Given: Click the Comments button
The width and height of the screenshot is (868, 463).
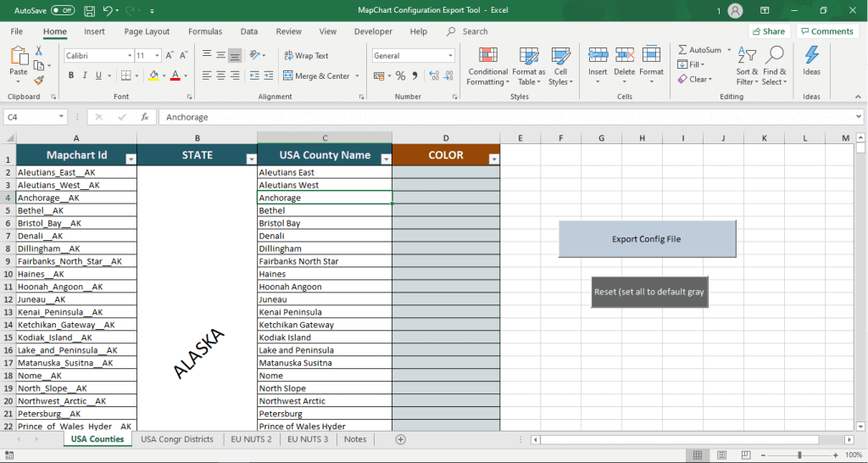Looking at the screenshot, I should pyautogui.click(x=827, y=31).
